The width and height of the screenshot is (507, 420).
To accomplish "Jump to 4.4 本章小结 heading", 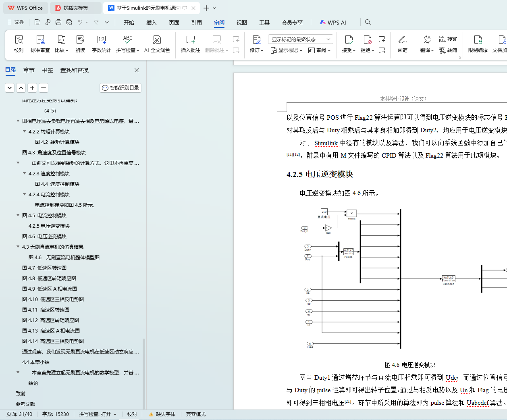I will [x=36, y=362].
